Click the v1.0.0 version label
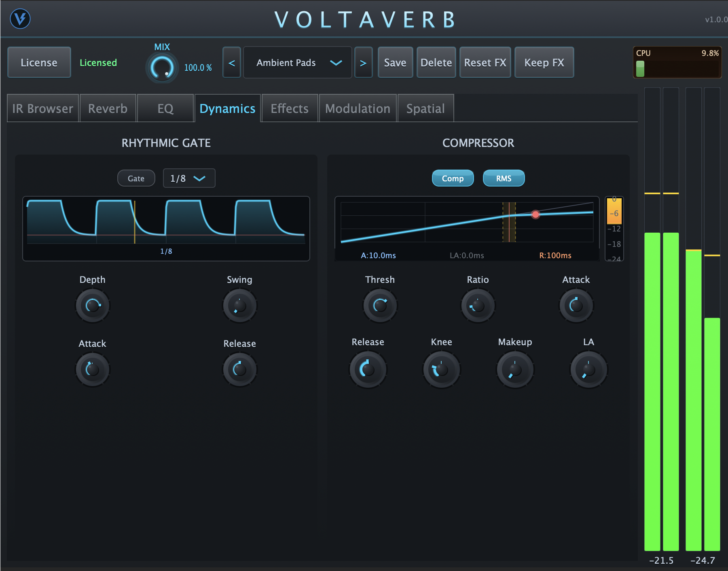Viewport: 728px width, 571px height. coord(716,19)
